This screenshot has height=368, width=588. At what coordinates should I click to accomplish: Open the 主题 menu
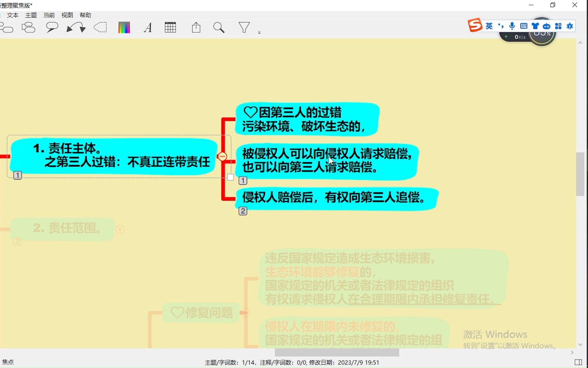31,15
